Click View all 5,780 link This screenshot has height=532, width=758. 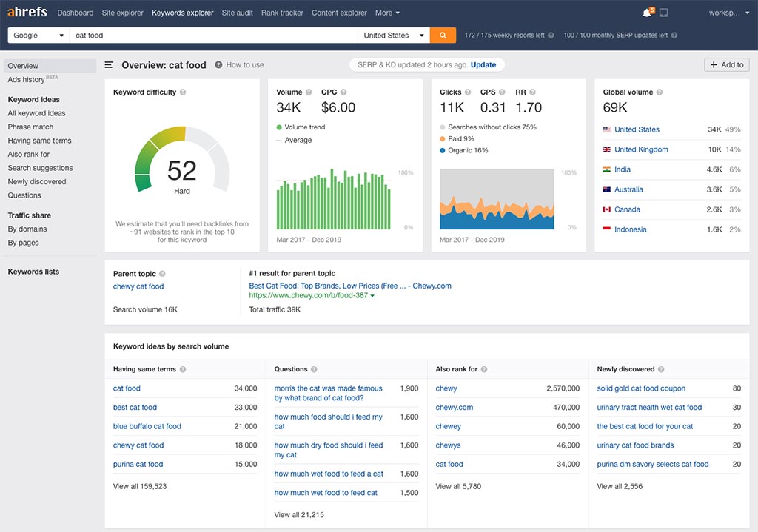click(x=458, y=486)
